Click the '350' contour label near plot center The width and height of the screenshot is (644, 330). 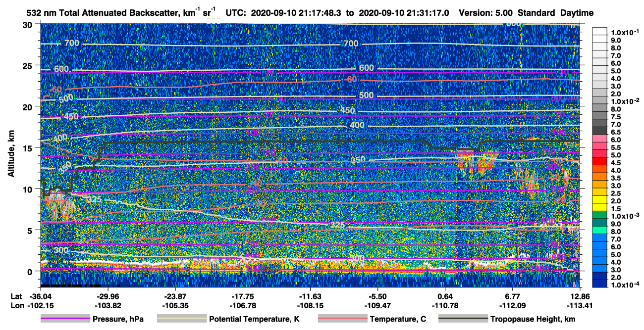click(358, 159)
